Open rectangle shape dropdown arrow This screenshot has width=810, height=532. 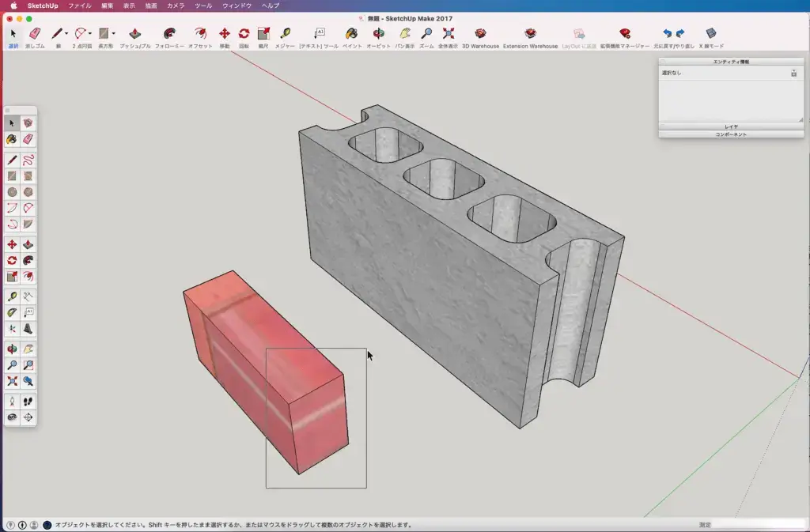point(113,34)
